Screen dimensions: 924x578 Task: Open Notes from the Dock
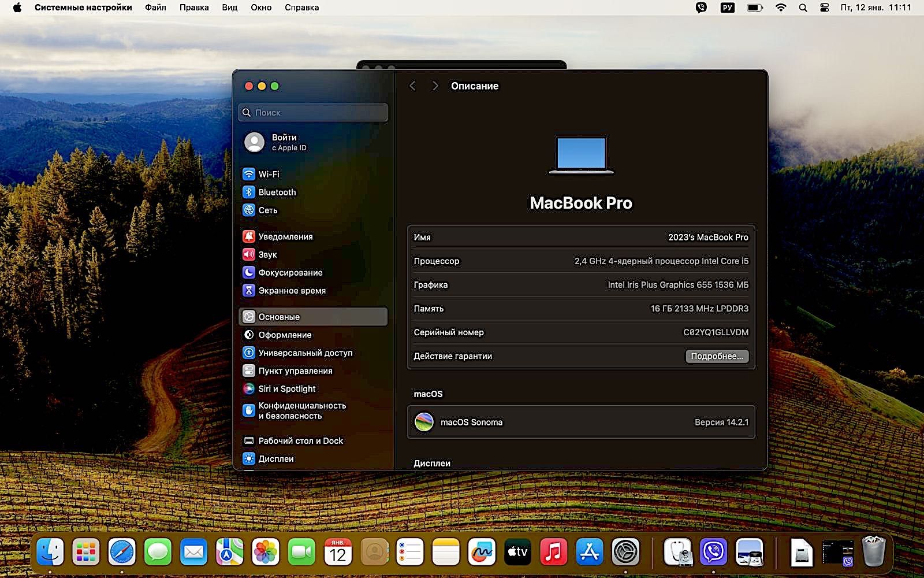point(446,553)
